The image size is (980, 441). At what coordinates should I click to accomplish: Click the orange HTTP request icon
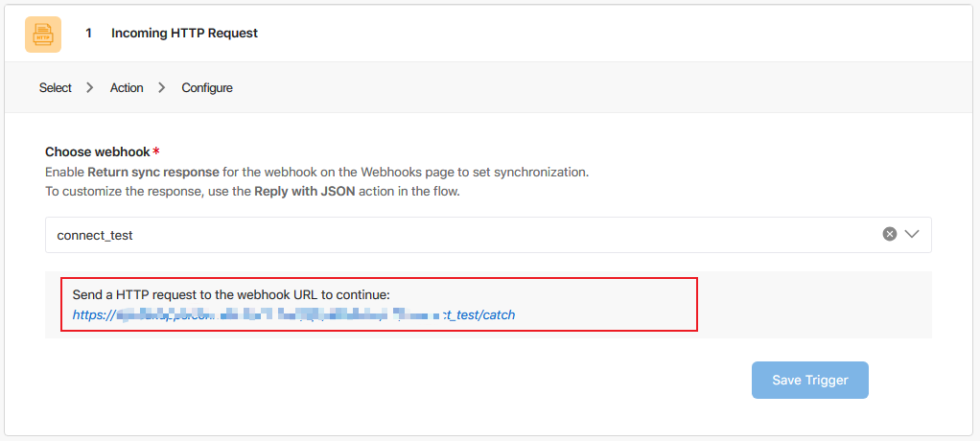tap(43, 34)
